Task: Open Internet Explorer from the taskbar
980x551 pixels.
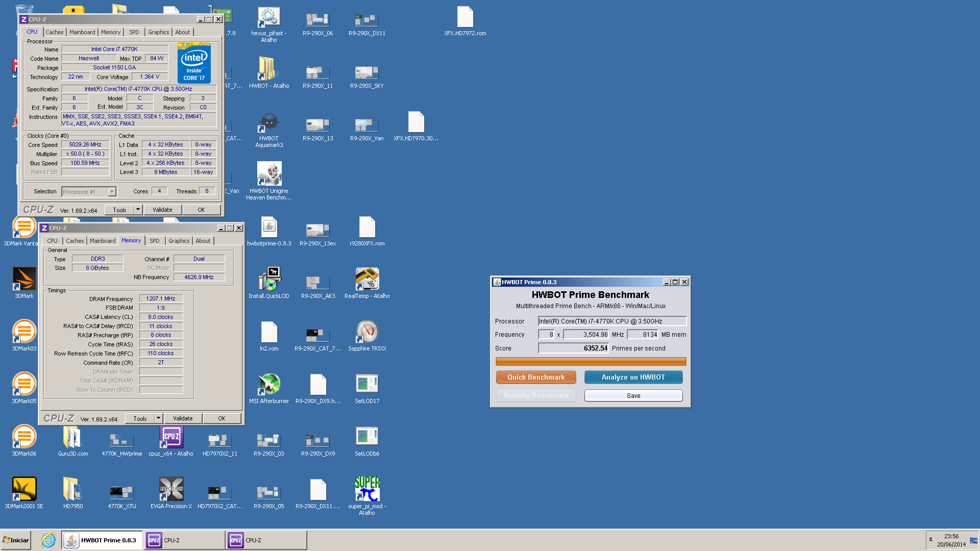Action: [48, 540]
